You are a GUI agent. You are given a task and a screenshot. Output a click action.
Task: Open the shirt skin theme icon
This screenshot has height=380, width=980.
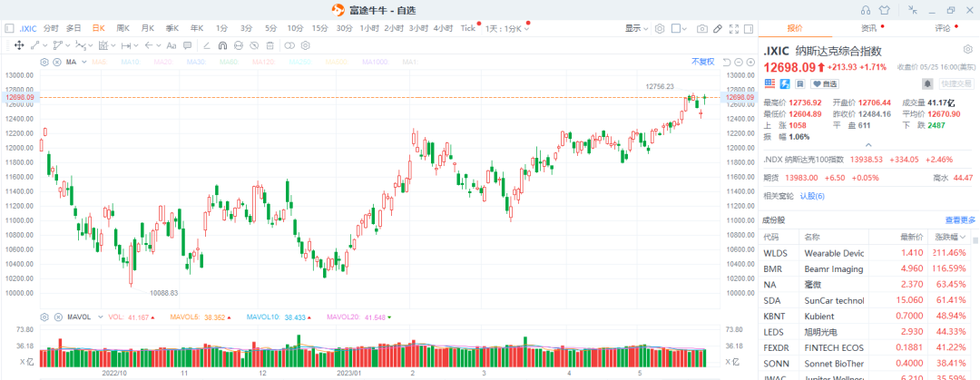click(884, 10)
